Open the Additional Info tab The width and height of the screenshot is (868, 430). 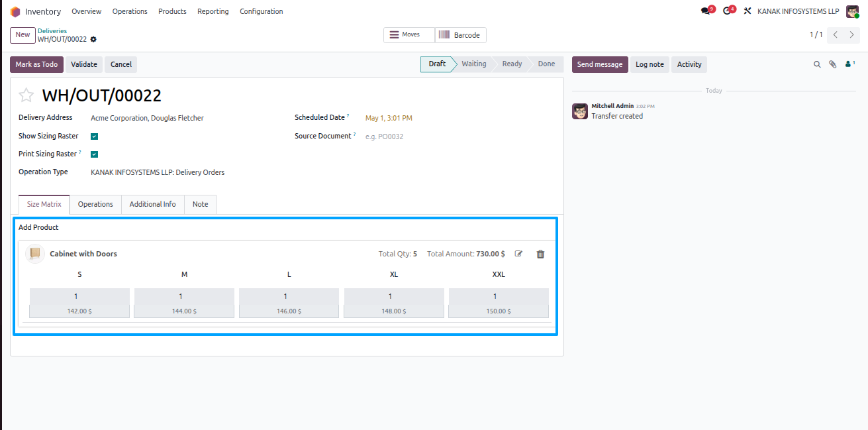[x=153, y=204]
